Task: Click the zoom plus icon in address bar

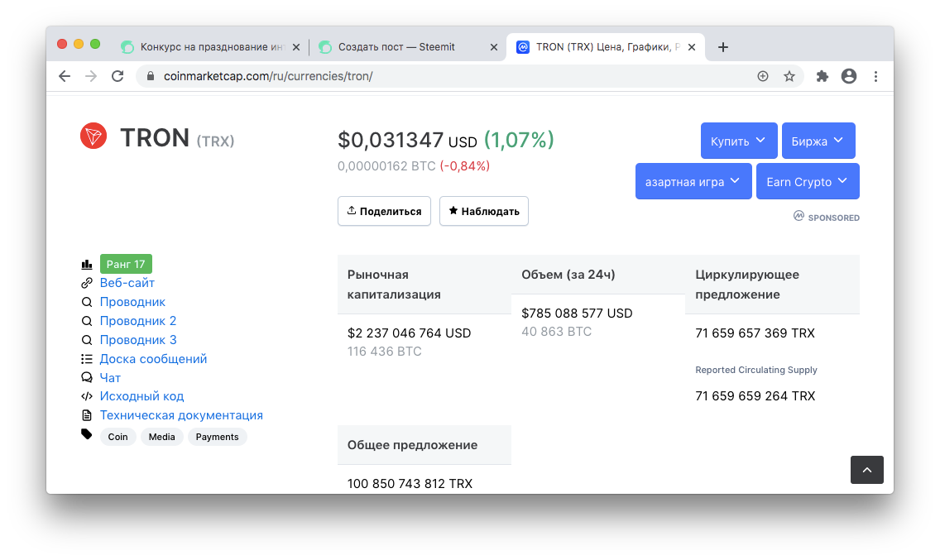Action: pyautogui.click(x=763, y=76)
